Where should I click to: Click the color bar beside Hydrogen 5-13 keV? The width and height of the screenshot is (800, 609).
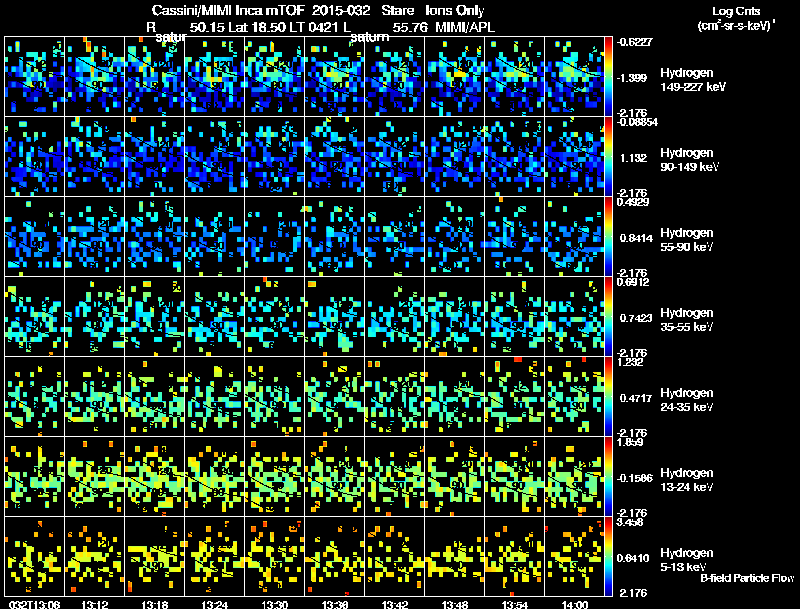point(608,556)
